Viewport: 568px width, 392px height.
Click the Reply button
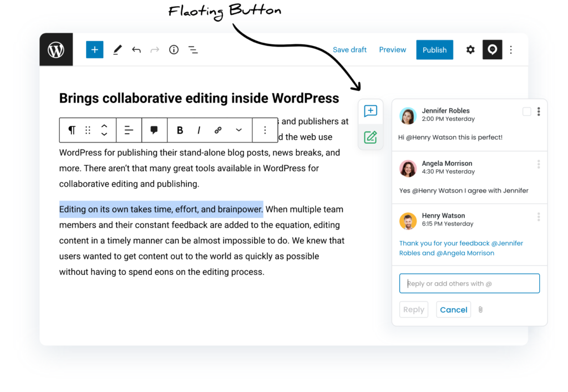(x=414, y=309)
